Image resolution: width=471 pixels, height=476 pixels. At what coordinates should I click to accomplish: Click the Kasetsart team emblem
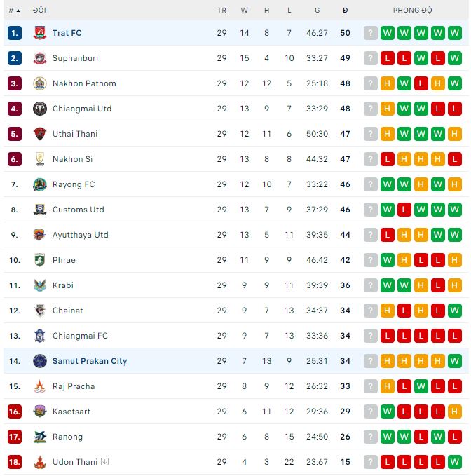coord(39,412)
